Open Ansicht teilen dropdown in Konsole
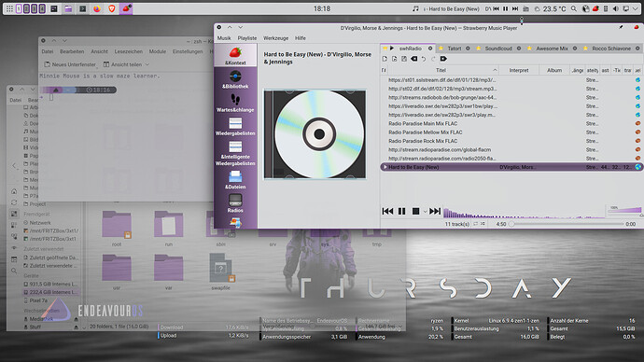Screen dimensions: 644x362 click(126, 64)
